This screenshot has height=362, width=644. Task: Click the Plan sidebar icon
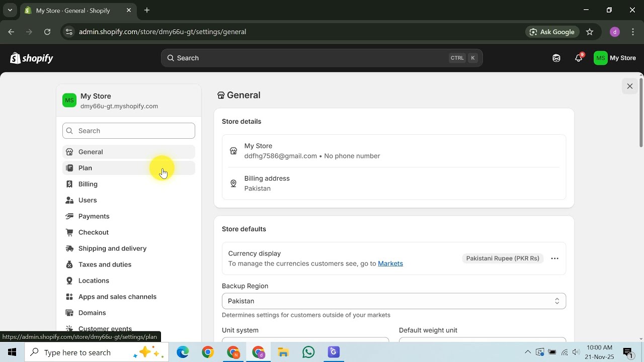pos(69,168)
